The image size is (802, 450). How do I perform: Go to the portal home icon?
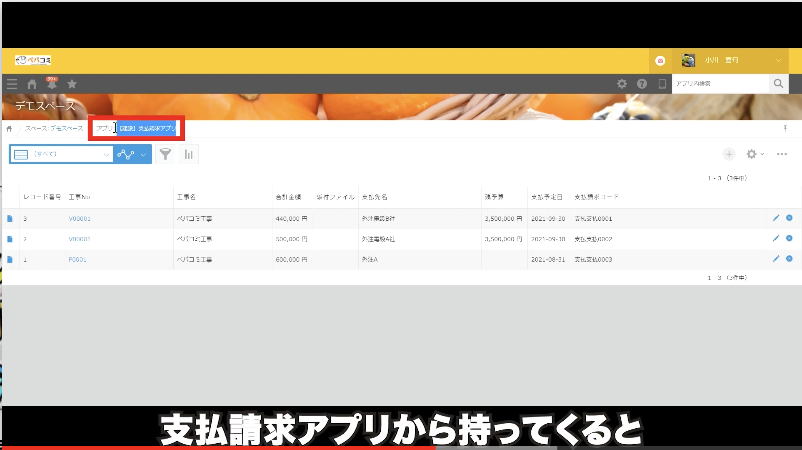coord(32,84)
